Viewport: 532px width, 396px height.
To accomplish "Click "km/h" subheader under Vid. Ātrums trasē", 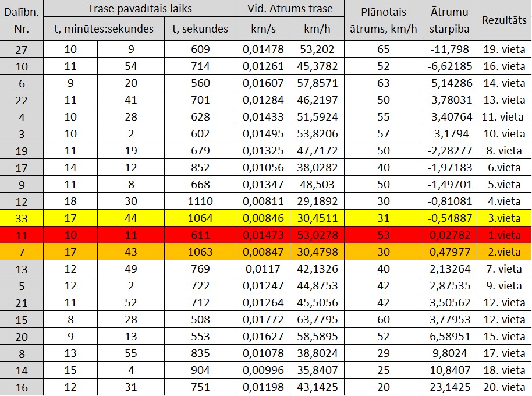I will [317, 29].
